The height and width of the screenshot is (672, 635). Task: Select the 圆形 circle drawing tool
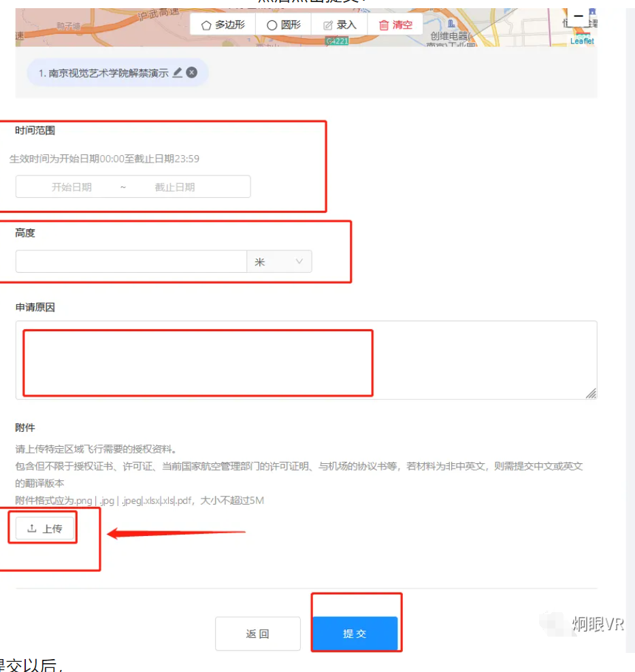point(283,24)
